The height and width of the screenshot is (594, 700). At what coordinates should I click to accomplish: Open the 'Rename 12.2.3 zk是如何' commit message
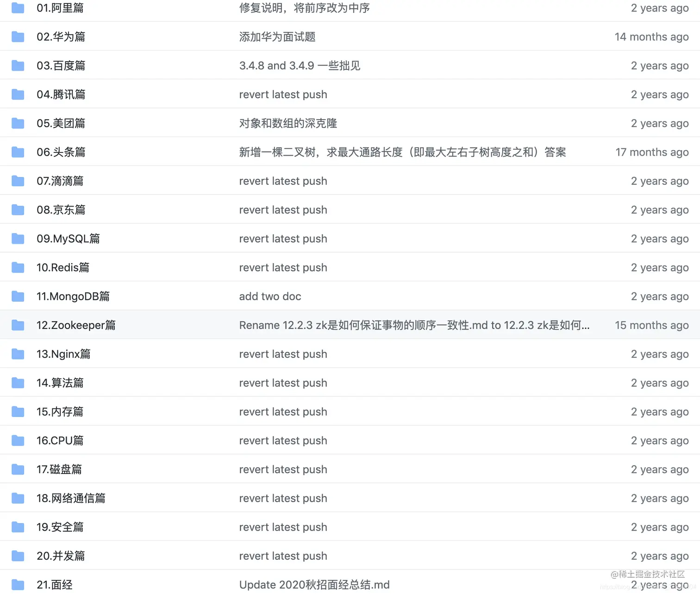414,325
